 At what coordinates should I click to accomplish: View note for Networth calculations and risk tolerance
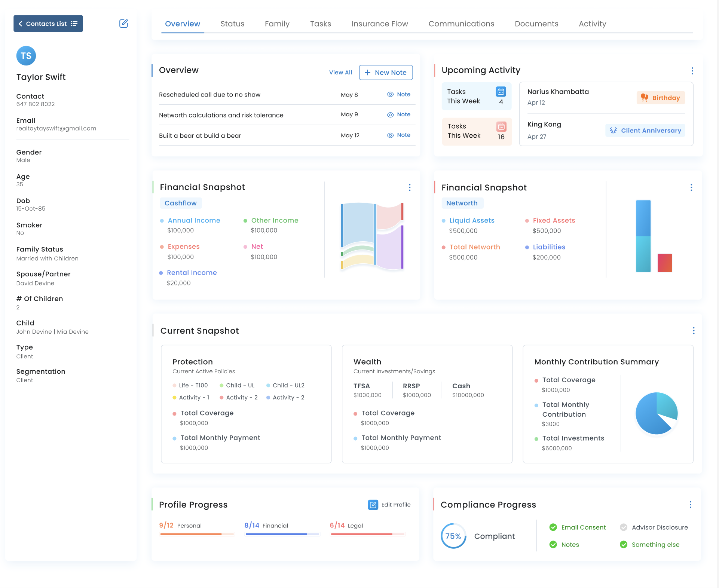[399, 114]
